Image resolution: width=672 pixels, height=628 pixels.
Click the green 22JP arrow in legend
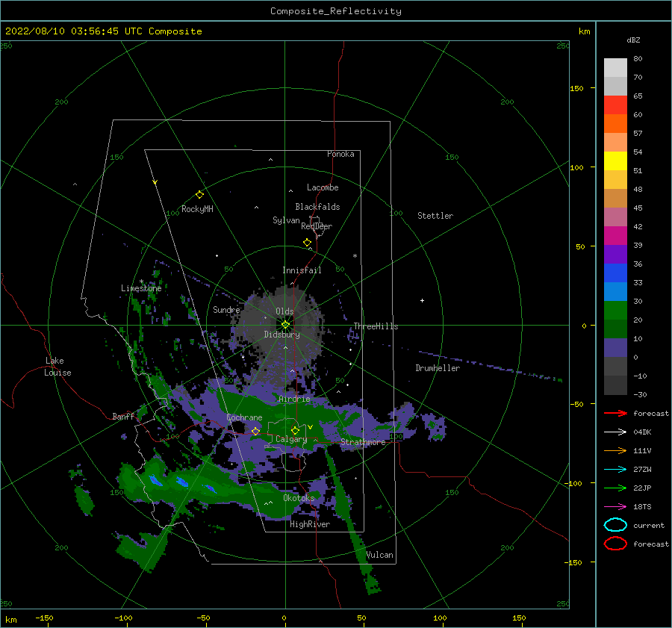pyautogui.click(x=615, y=488)
